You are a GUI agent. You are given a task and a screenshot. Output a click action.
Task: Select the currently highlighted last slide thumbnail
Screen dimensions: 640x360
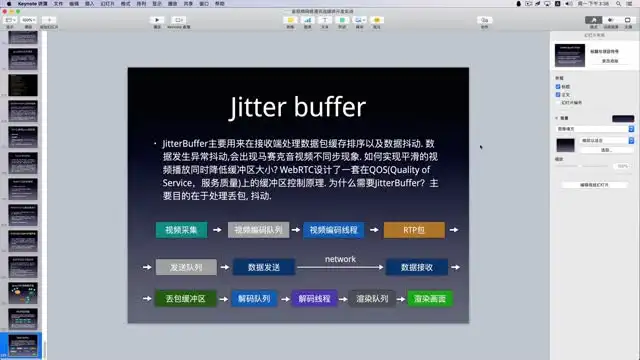[23, 345]
